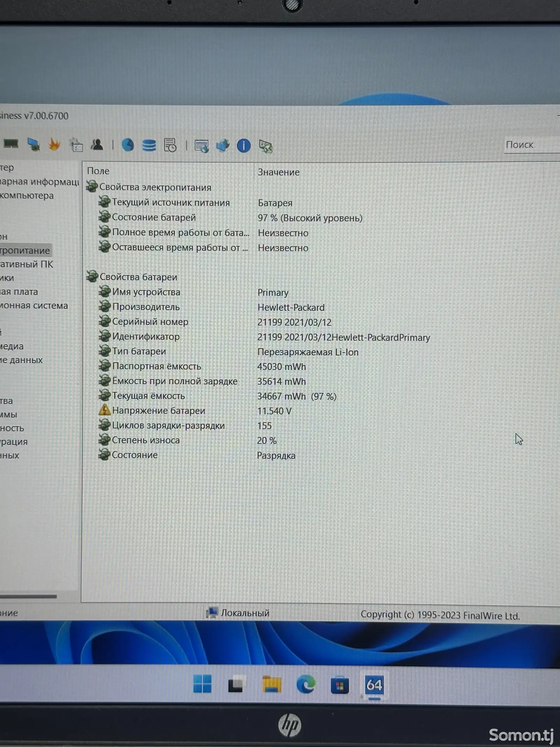Click the 45030 mWh value

[x=282, y=367]
